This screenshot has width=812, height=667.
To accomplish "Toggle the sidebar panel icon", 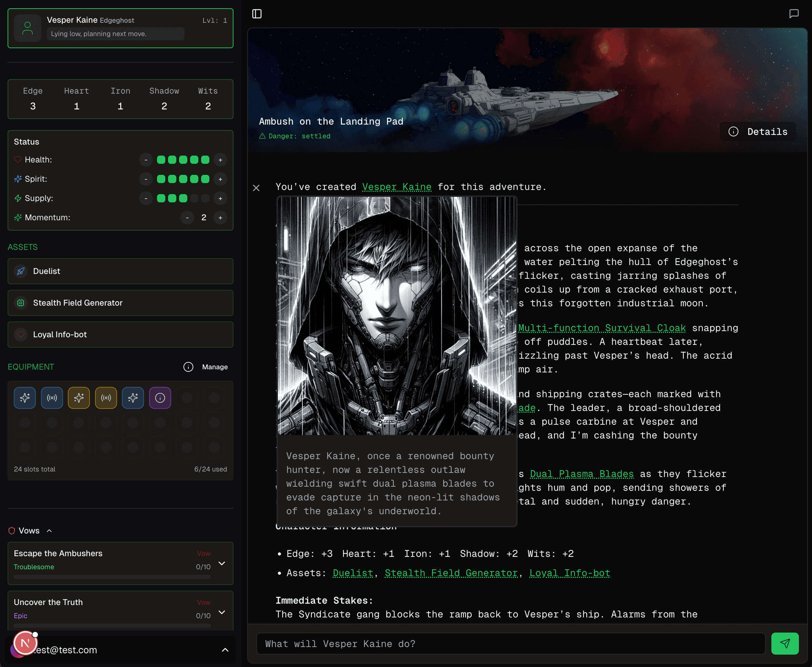I will [x=257, y=14].
